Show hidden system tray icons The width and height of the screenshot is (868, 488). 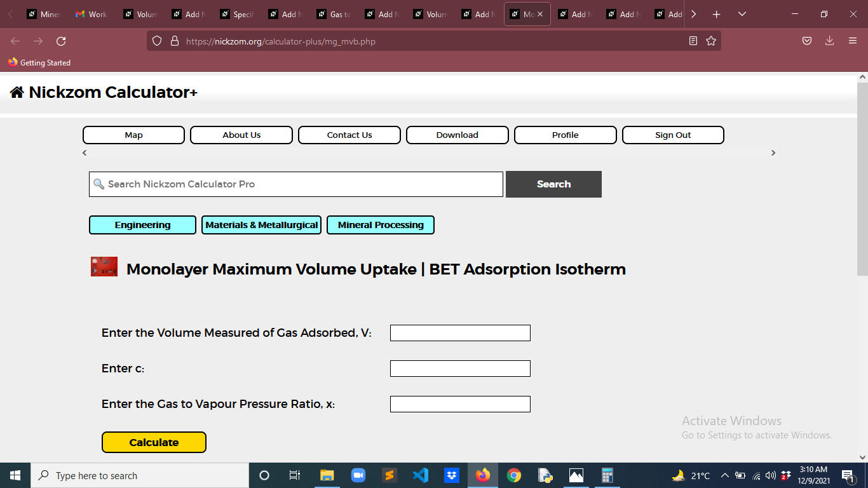click(724, 475)
